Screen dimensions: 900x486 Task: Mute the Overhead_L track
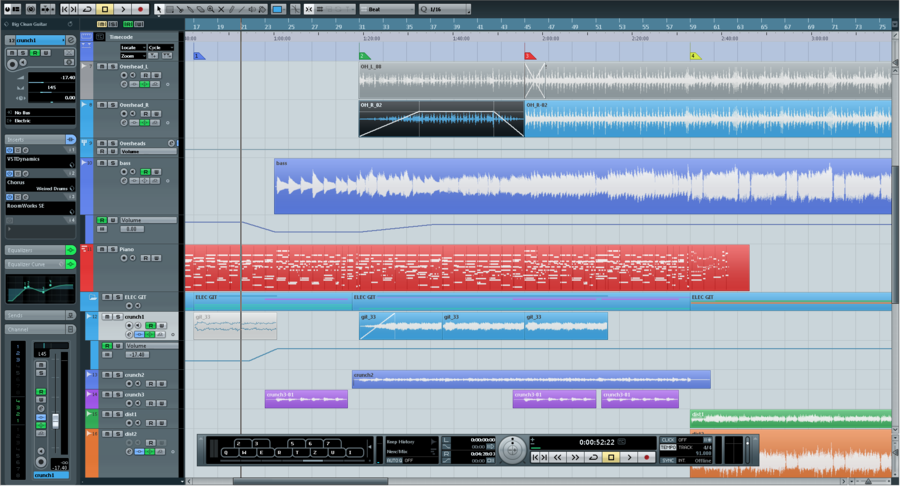[100, 66]
